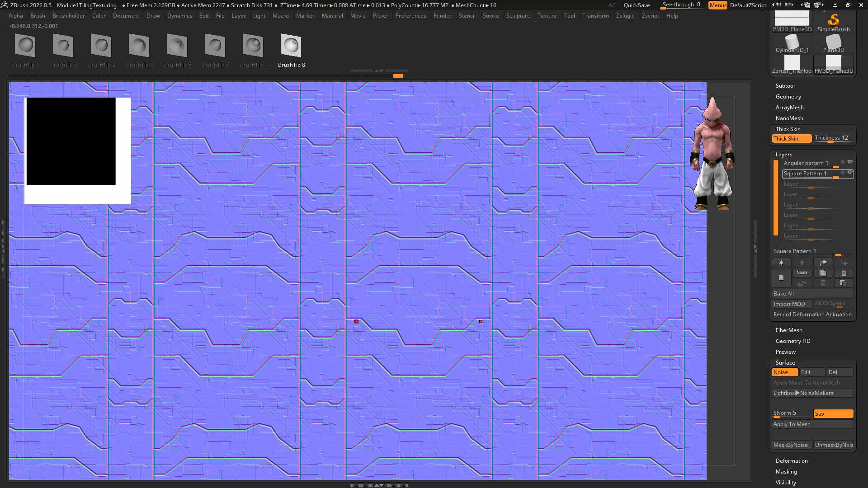Adjust the See-through slider
This screenshot has height=488, width=868.
tap(682, 5)
